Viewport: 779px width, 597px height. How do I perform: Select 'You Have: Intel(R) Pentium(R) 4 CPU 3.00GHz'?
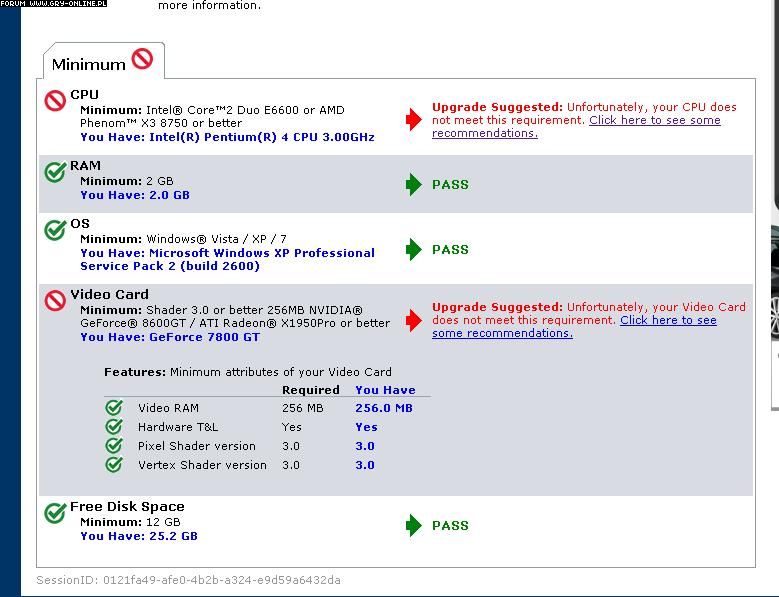(x=228, y=137)
